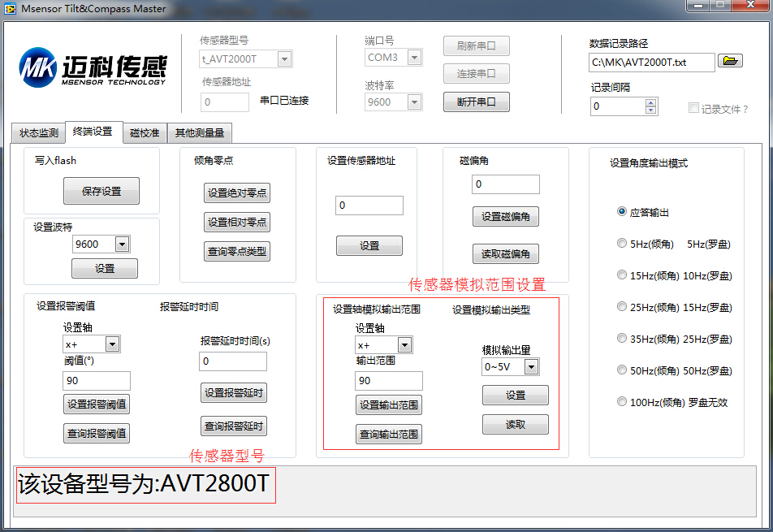Click the 数据记录路径 input field

click(x=652, y=62)
